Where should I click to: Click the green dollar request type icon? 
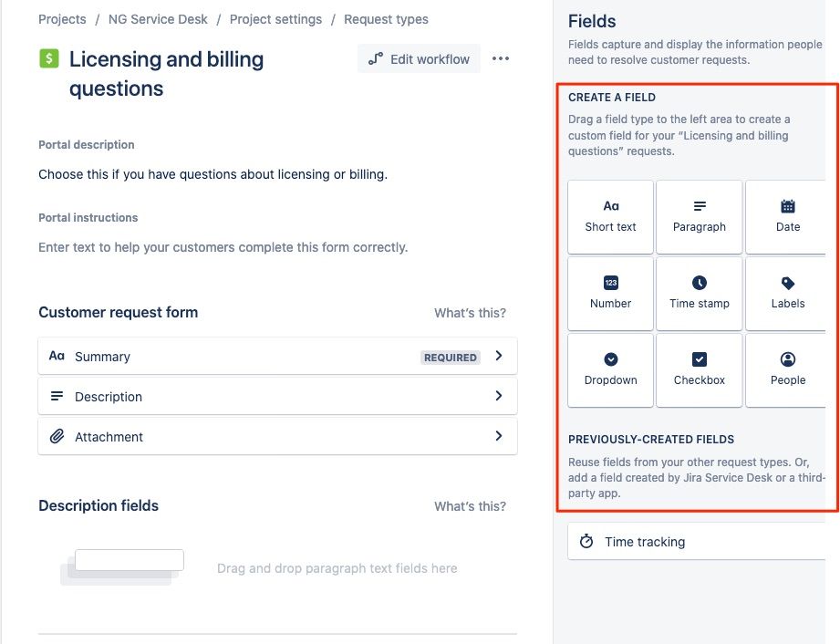(x=48, y=58)
